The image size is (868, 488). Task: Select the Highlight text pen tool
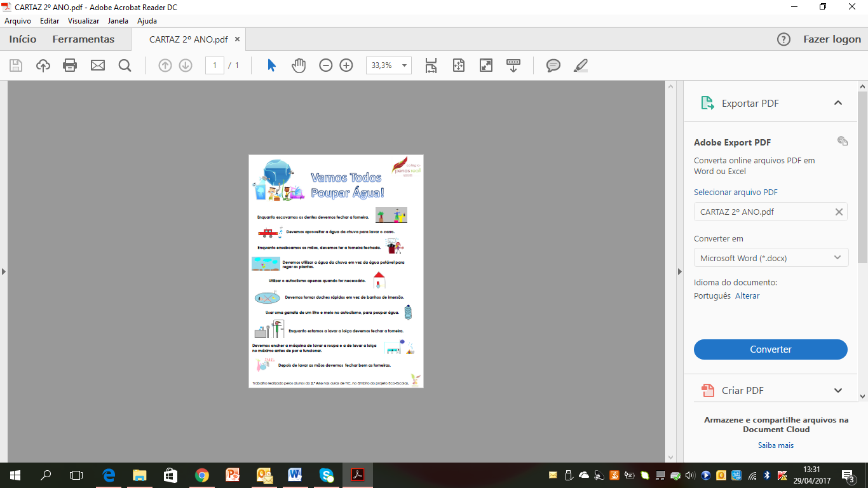point(580,65)
